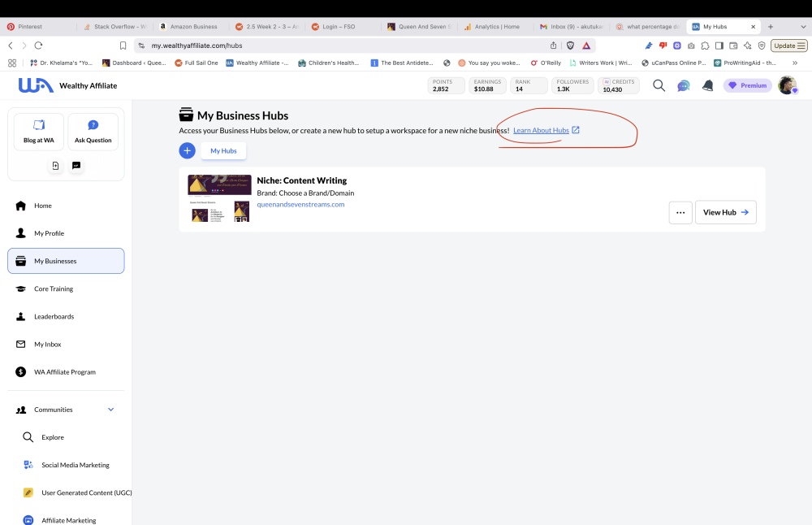Click the Brave rewards triangle icon
This screenshot has width=812, height=525.
pyautogui.click(x=586, y=46)
